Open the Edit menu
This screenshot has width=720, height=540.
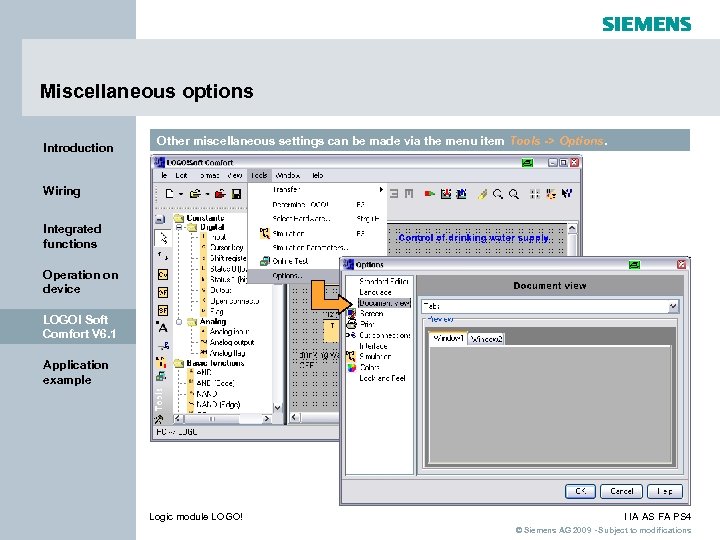pos(181,175)
